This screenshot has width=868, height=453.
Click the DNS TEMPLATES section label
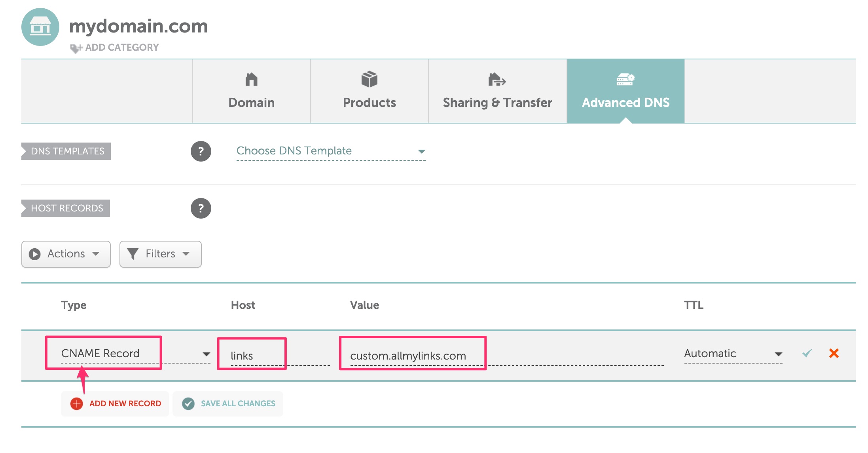tap(66, 151)
